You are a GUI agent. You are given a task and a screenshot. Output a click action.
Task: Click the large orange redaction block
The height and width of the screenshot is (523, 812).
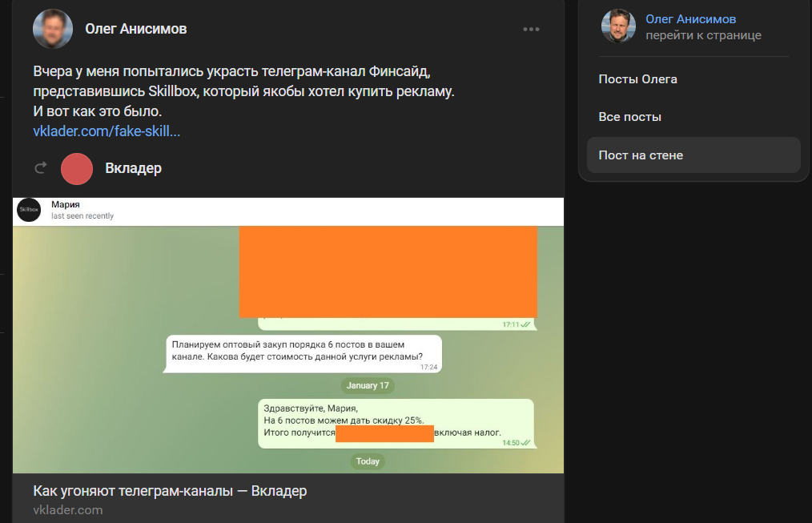[388, 272]
